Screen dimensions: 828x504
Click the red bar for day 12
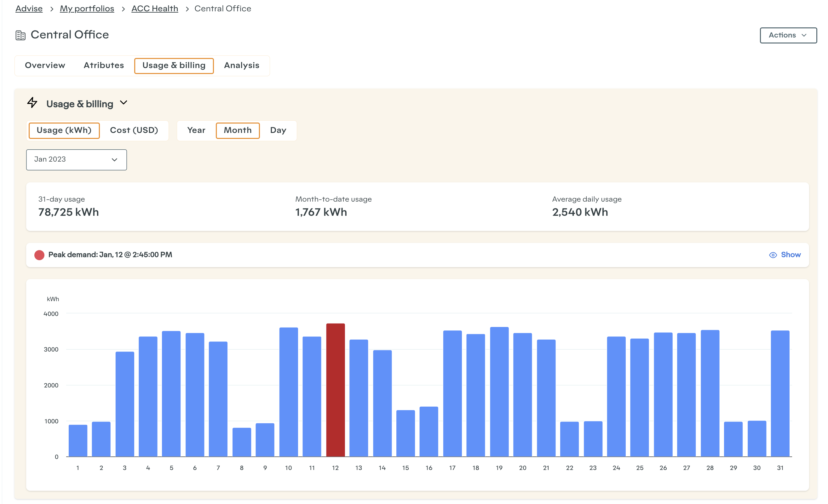335,390
